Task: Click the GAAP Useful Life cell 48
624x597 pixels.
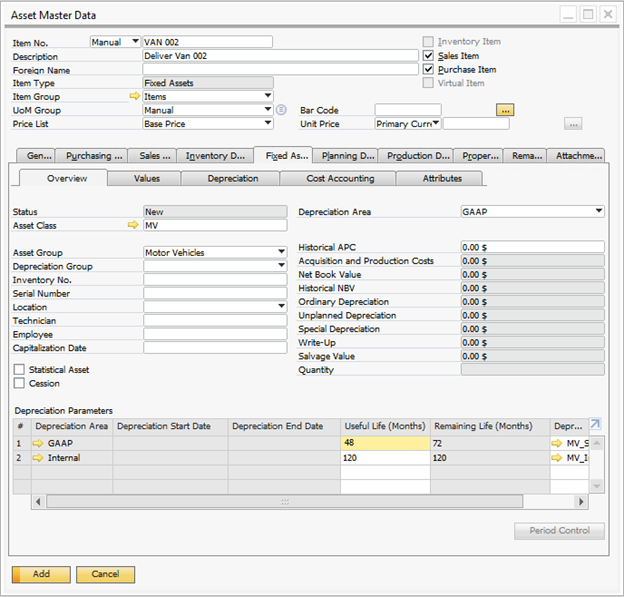Action: coord(385,443)
